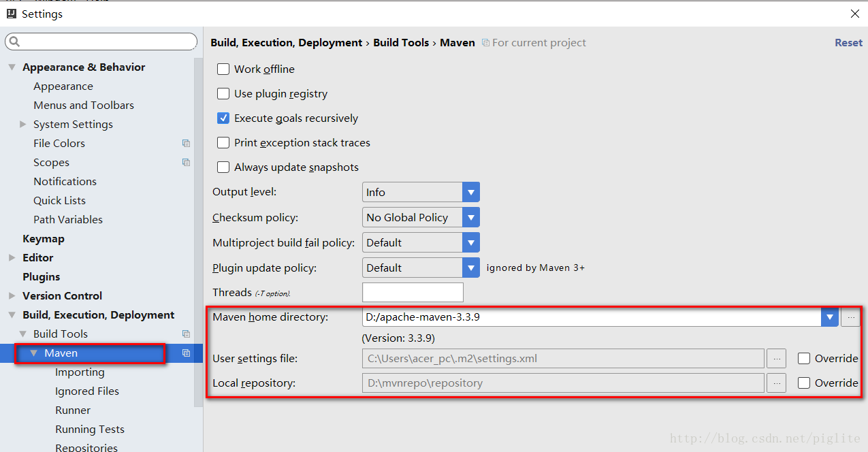Image resolution: width=868 pixels, height=452 pixels.
Task: Uncheck Execute goals recursively
Action: 223,118
